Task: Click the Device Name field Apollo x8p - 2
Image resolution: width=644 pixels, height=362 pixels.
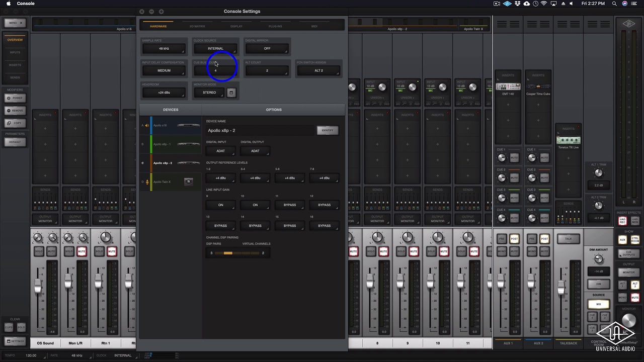Action: pos(260,131)
